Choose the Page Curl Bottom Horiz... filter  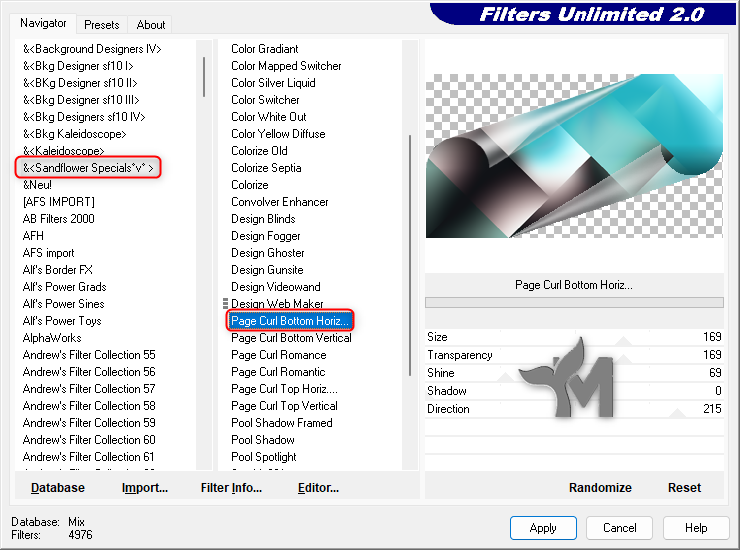(290, 321)
